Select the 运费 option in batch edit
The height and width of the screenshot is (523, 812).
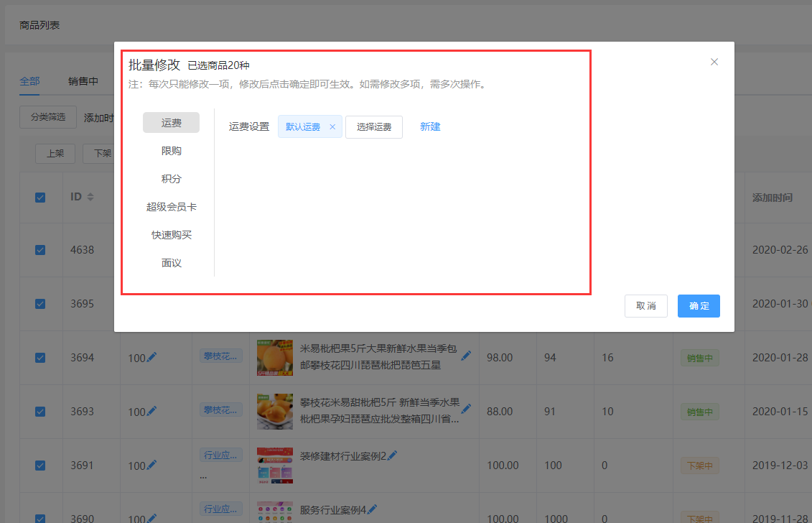point(171,123)
